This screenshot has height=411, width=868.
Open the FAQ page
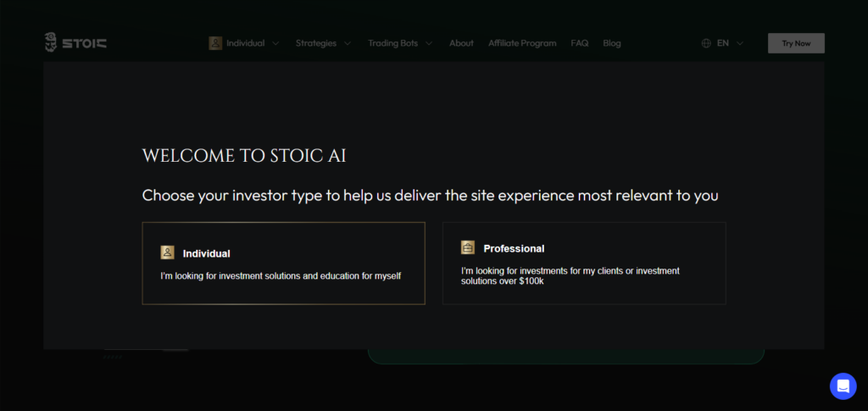(580, 43)
